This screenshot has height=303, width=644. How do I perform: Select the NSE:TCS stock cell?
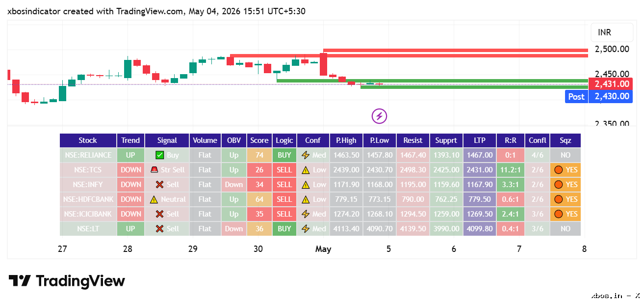point(88,170)
